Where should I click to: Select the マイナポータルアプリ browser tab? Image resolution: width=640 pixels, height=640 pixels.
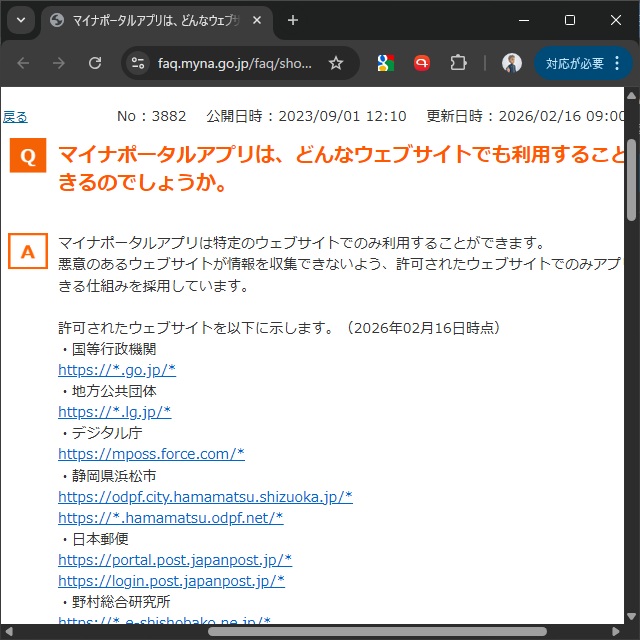pos(150,20)
